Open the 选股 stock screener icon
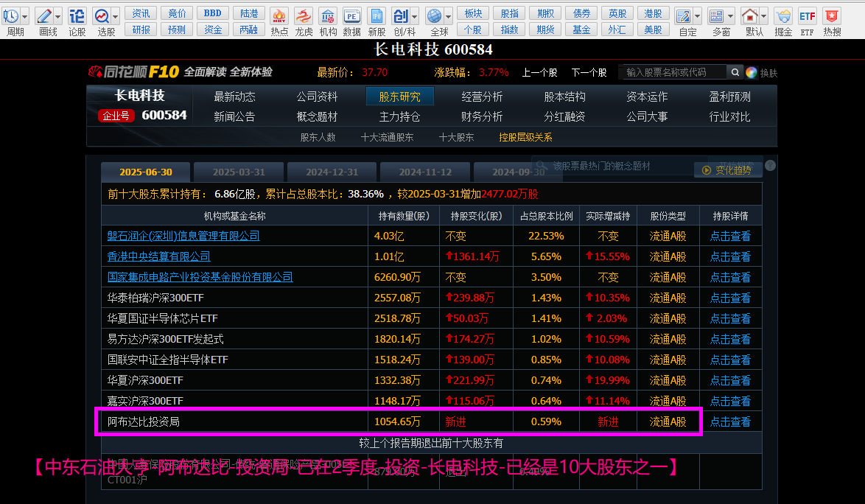The height and width of the screenshot is (504, 865). point(102,16)
